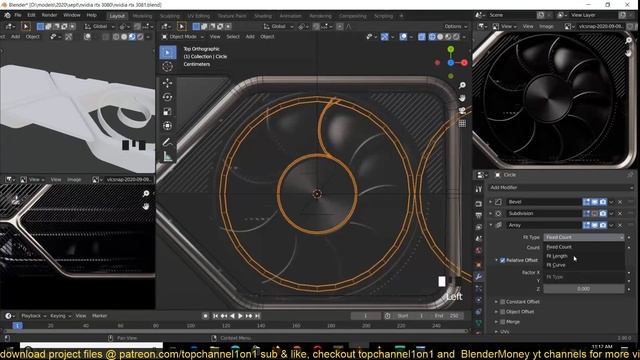Select the Annotate tool
This screenshot has width=640, height=360.
click(x=167, y=142)
